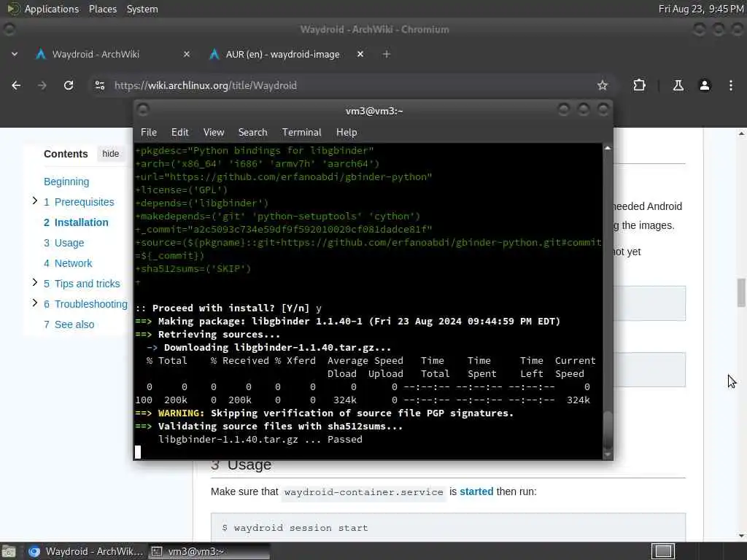The width and height of the screenshot is (747, 560).
Task: Close the vm3@vm3 terminal window
Action: click(x=603, y=111)
